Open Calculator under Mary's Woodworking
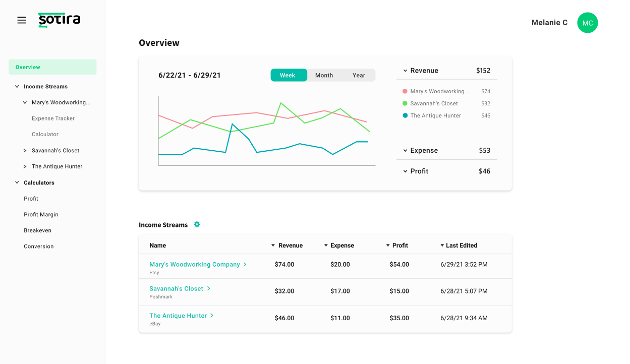630x364 pixels. pyautogui.click(x=45, y=134)
